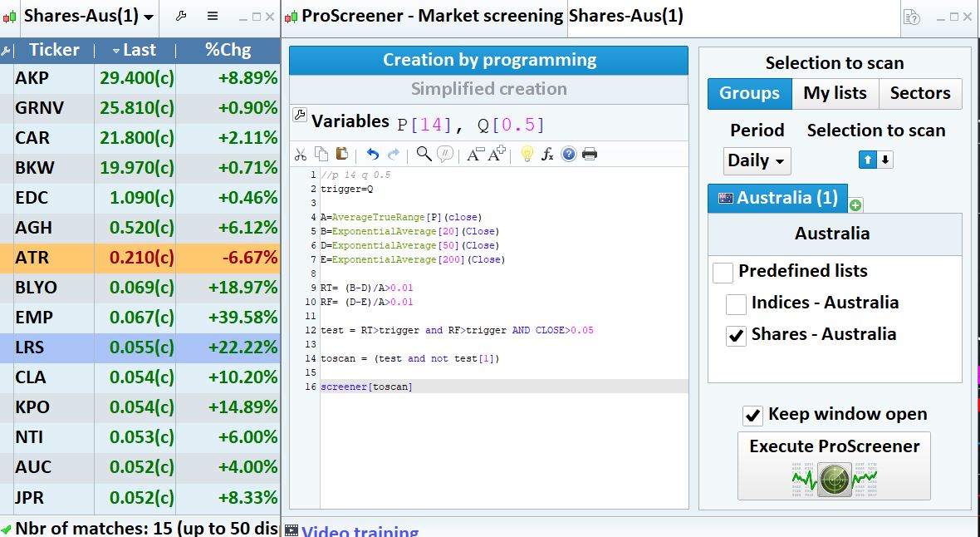This screenshot has height=537, width=980.
Task: Uncheck the Shares - Australia checkbox
Action: click(736, 336)
